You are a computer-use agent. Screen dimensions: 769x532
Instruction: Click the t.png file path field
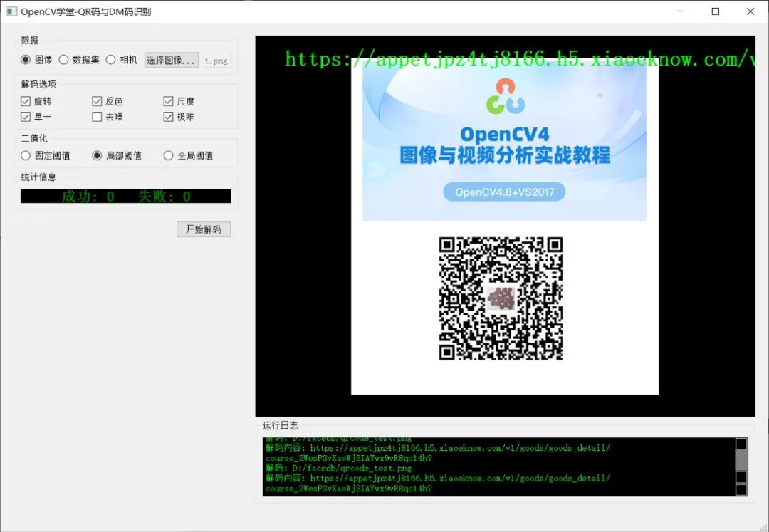[x=216, y=61]
